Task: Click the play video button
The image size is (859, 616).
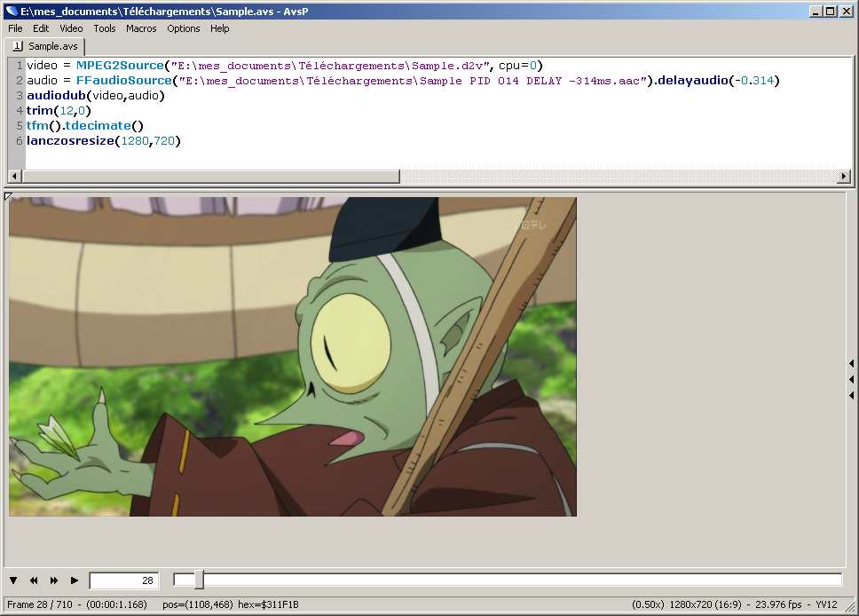Action: pos(75,580)
